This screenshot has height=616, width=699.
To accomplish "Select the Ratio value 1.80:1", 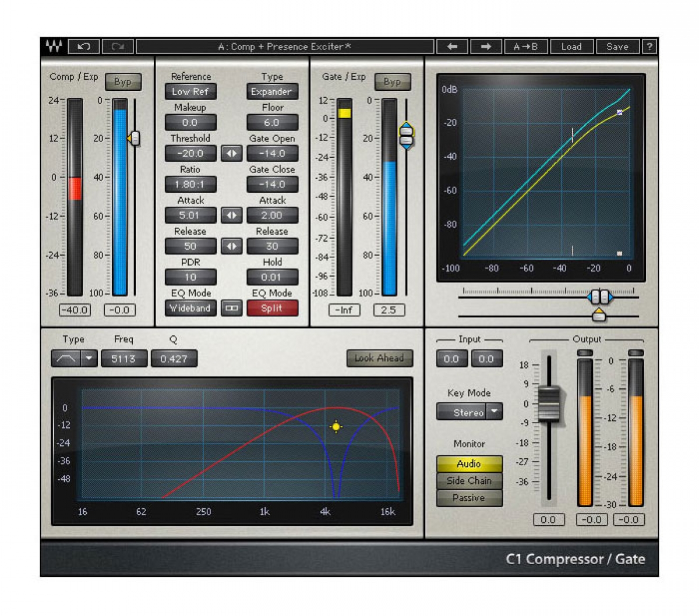I will pos(190,184).
